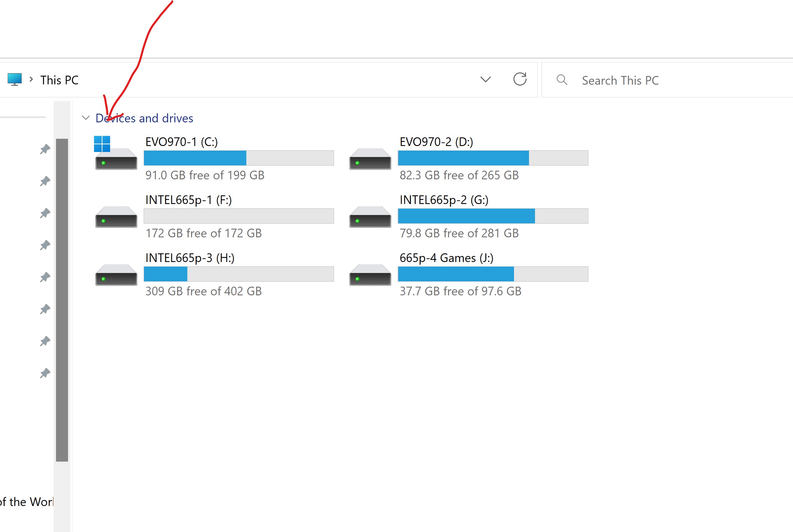The image size is (793, 532).
Task: Open the address bar history dropdown
Action: [485, 79]
